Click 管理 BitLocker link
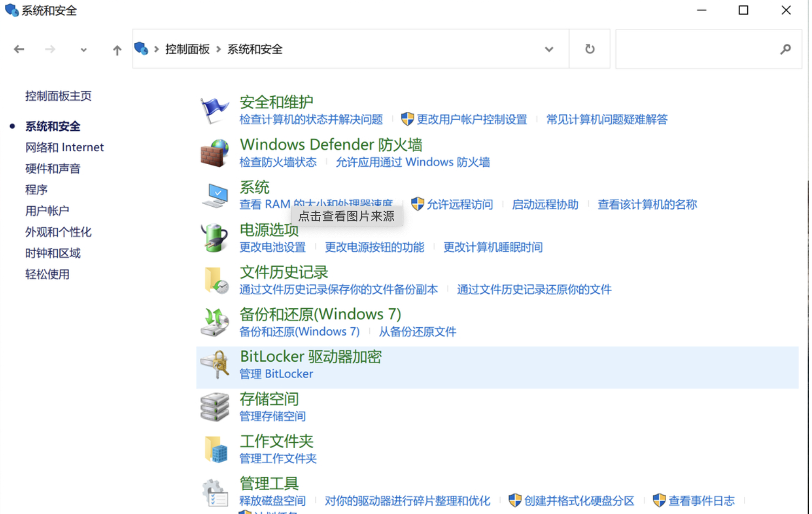The width and height of the screenshot is (812, 514). (x=276, y=374)
